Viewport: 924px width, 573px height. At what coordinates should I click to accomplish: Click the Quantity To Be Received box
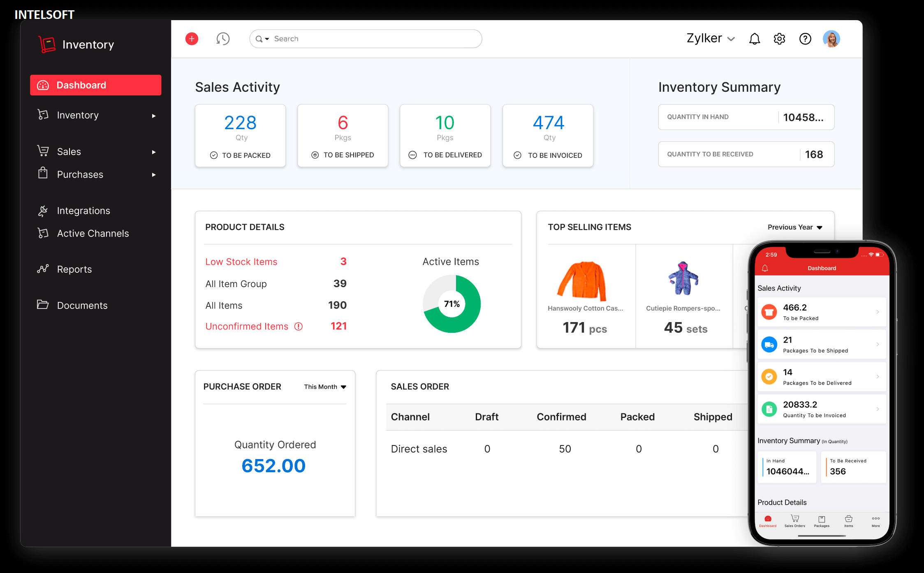coord(746,154)
